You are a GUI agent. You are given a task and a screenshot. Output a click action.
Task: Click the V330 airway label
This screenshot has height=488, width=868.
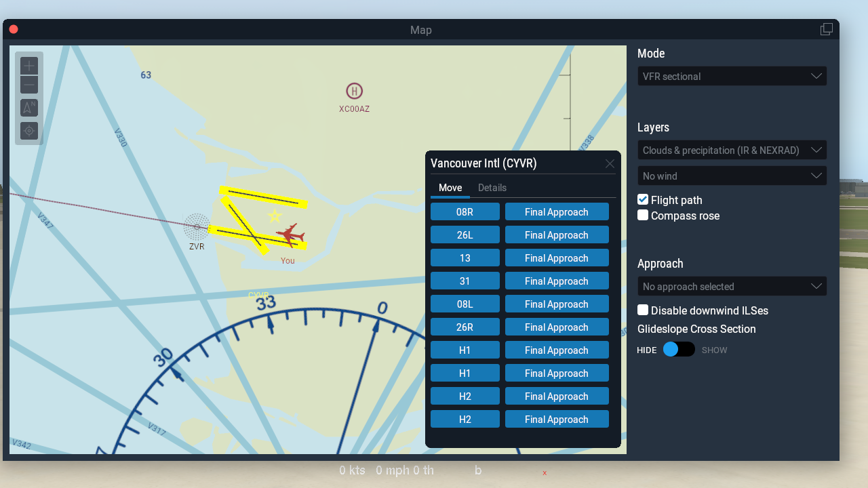coord(121,138)
